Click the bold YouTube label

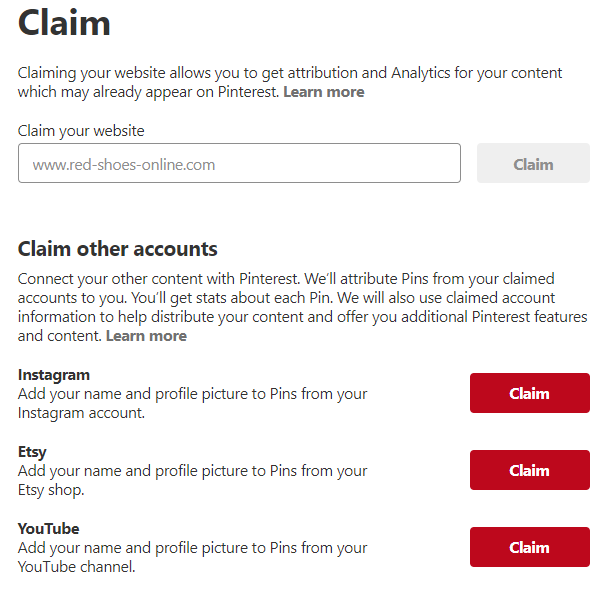coord(48,529)
